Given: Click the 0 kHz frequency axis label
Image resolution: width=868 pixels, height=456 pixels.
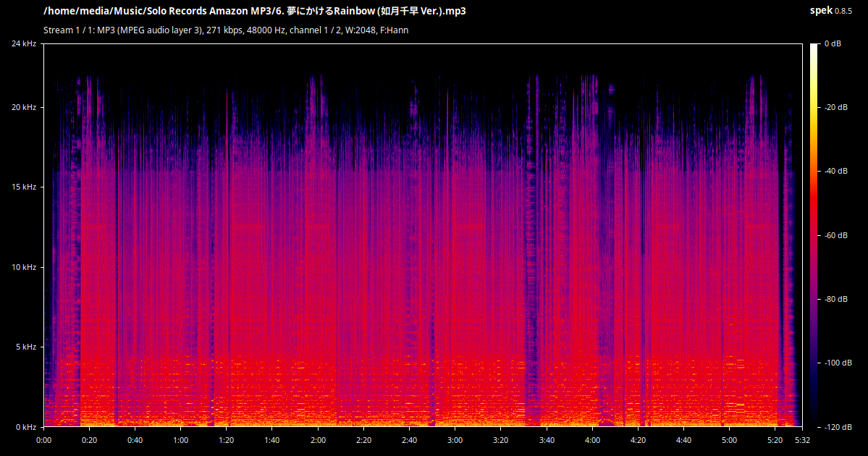Looking at the screenshot, I should 26,426.
